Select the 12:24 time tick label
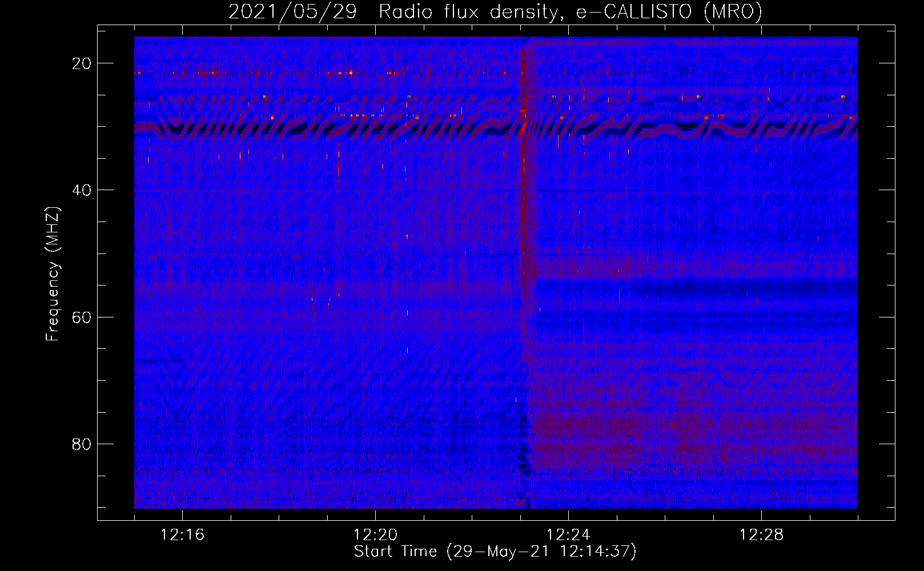 (569, 535)
